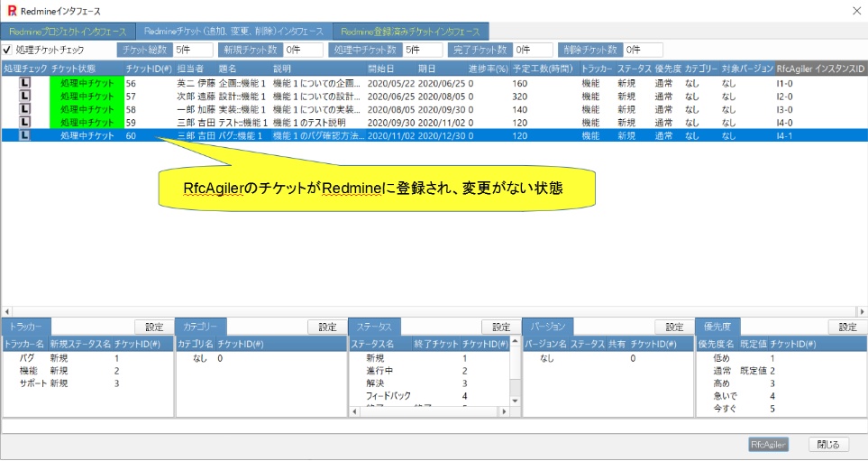Click instance ID I1-0 cell
The height and width of the screenshot is (461, 868).
click(784, 84)
